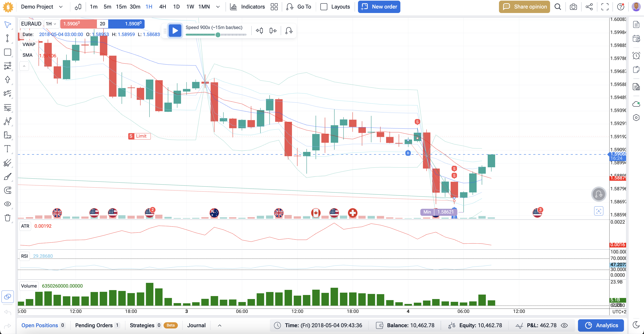Open the Demo Project dropdown
The height and width of the screenshot is (334, 644).
point(42,7)
